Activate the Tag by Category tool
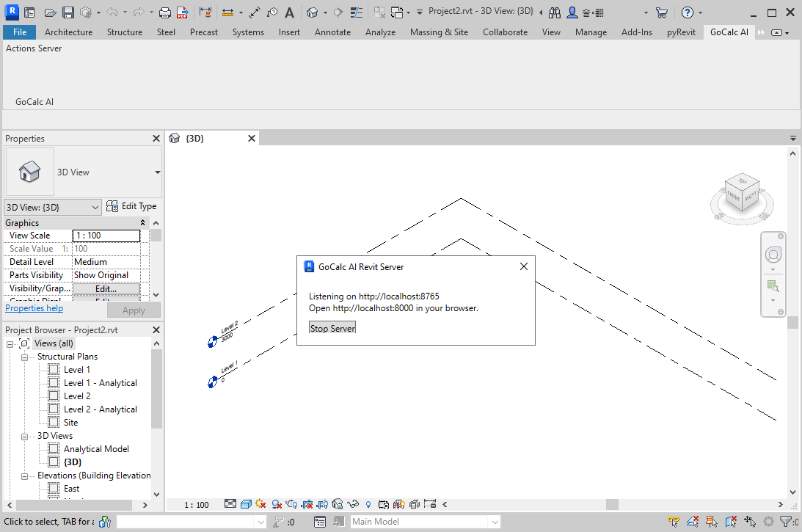 pyautogui.click(x=272, y=12)
